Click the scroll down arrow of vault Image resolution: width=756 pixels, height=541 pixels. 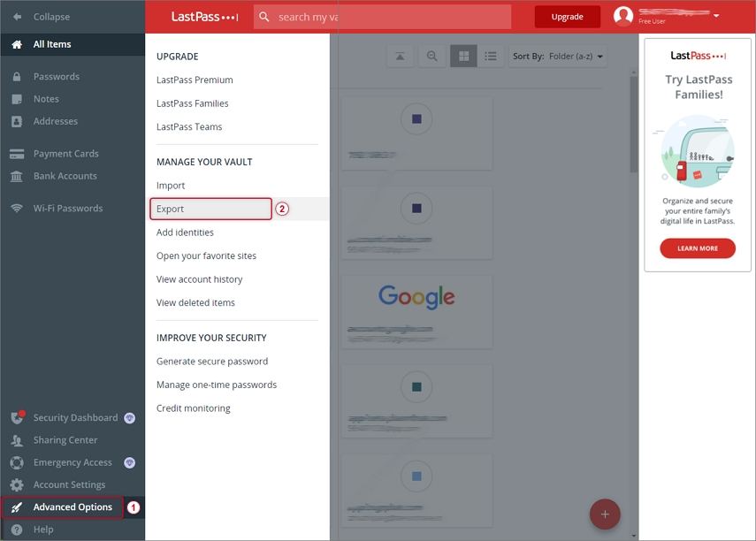(633, 536)
